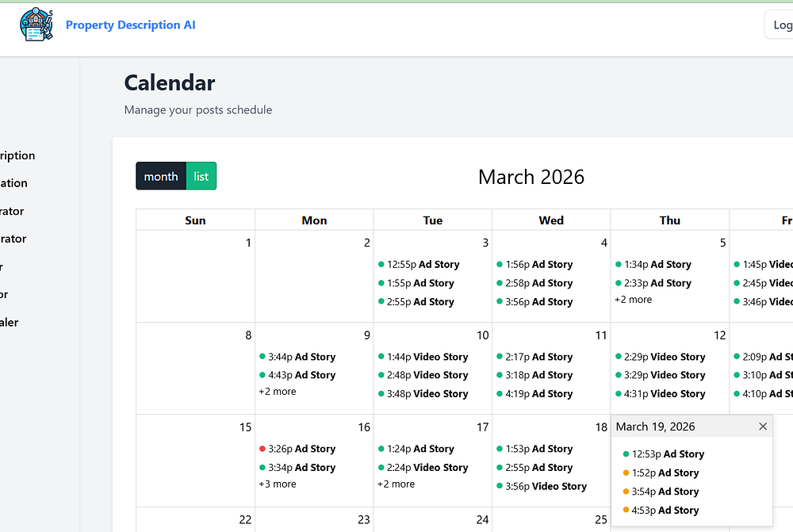Viewport: 793px width, 532px height.
Task: Click the Wed column header
Action: 551,220
